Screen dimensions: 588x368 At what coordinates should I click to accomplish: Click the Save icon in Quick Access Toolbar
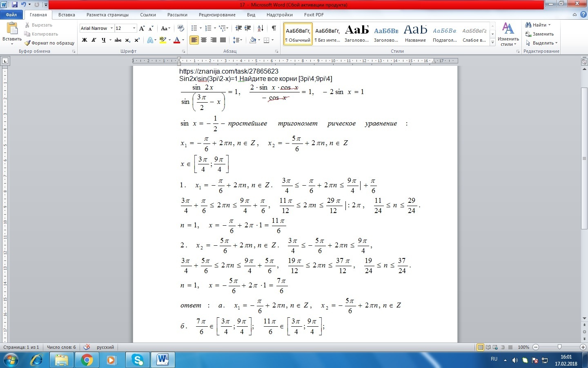pyautogui.click(x=15, y=4)
